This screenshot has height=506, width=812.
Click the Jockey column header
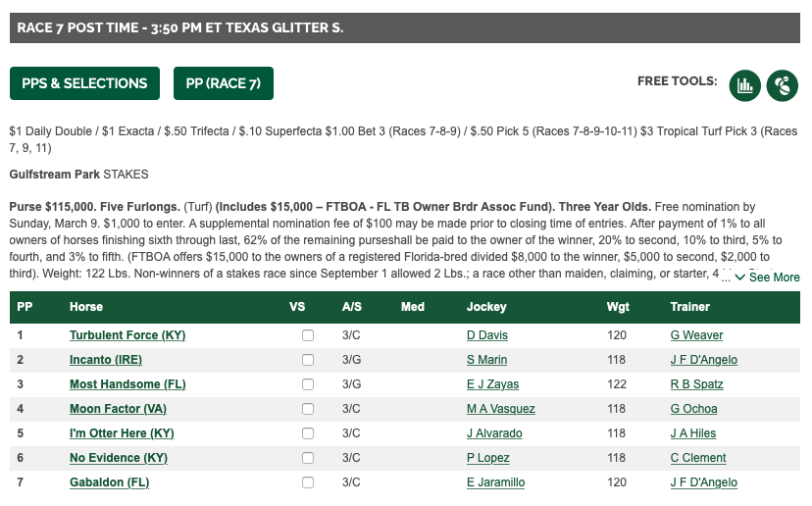click(x=486, y=307)
